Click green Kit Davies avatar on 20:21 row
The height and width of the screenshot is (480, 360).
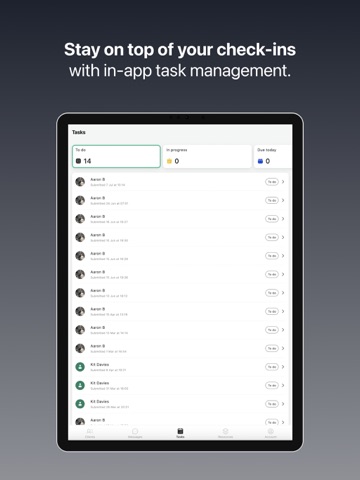click(80, 404)
